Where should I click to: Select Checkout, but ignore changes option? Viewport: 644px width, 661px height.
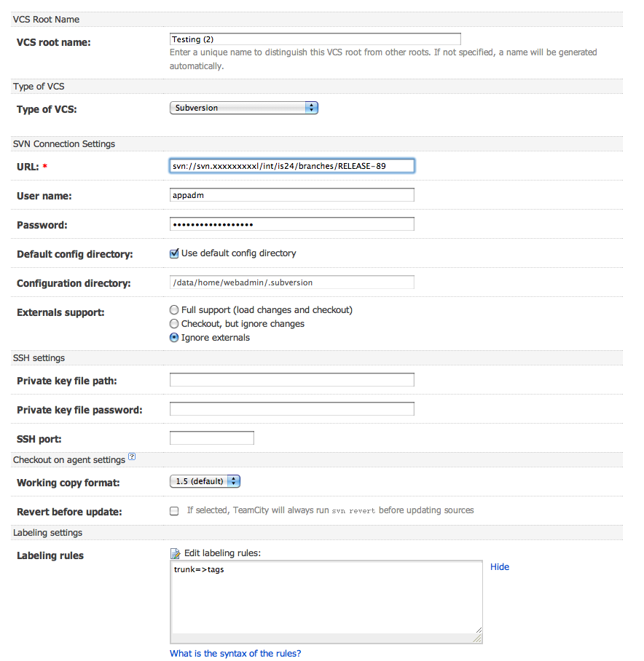(174, 324)
